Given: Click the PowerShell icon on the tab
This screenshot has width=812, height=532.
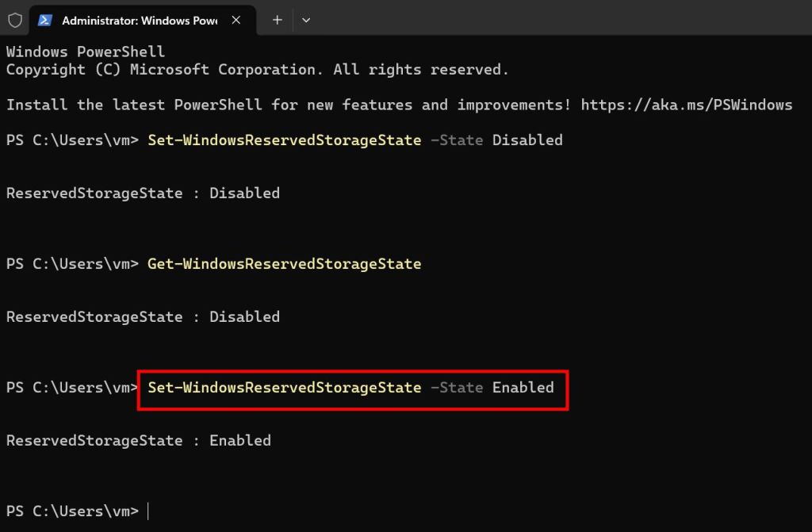Looking at the screenshot, I should [45, 20].
